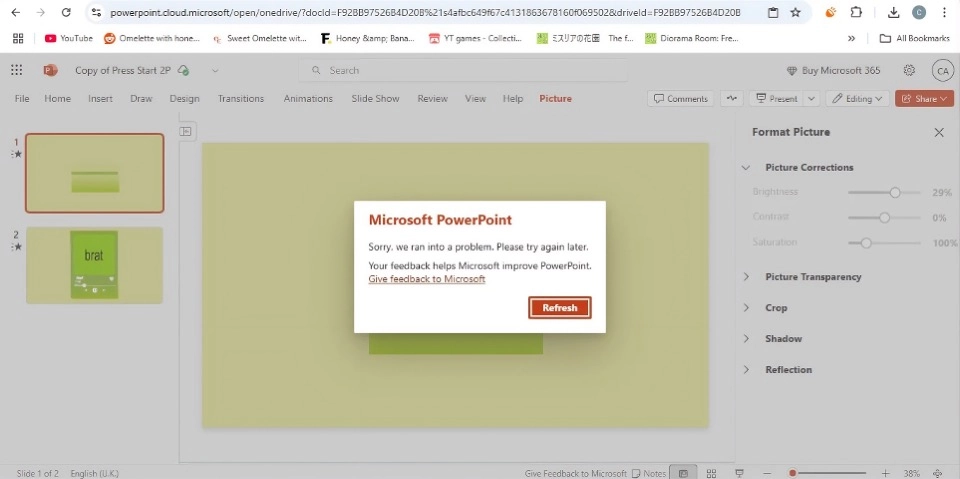
Task: Open the File menu
Action: pos(21,99)
